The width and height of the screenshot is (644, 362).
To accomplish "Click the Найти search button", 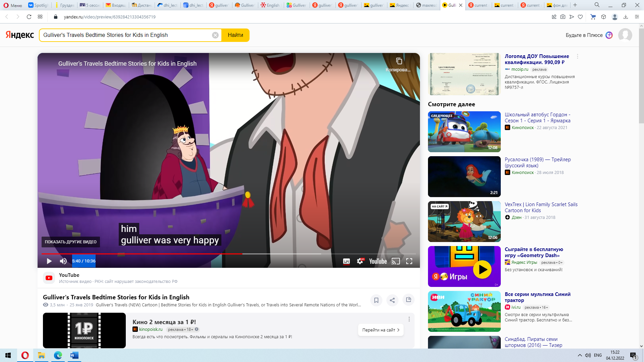I will (235, 35).
